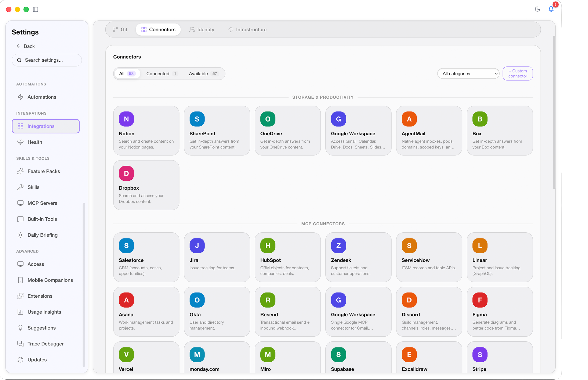The image size is (588, 380).
Task: Filter by Available connectors
Action: 204,74
